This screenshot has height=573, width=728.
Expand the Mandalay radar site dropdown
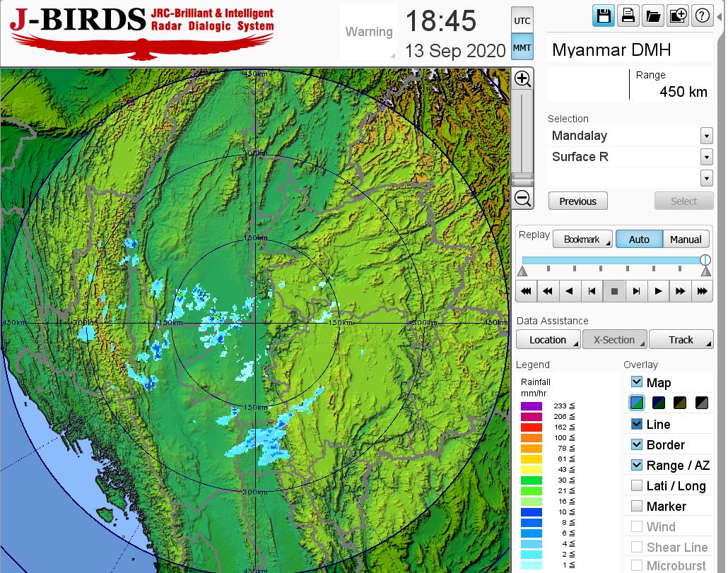(x=706, y=136)
